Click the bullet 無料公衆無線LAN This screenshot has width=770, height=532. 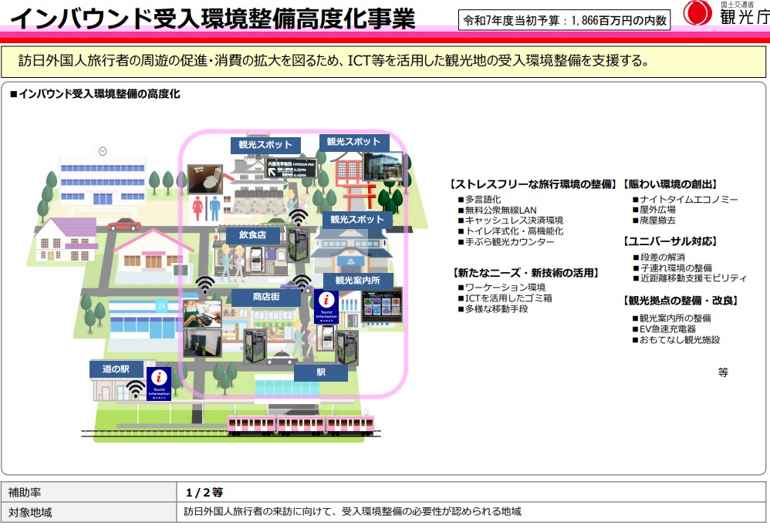pos(497,210)
